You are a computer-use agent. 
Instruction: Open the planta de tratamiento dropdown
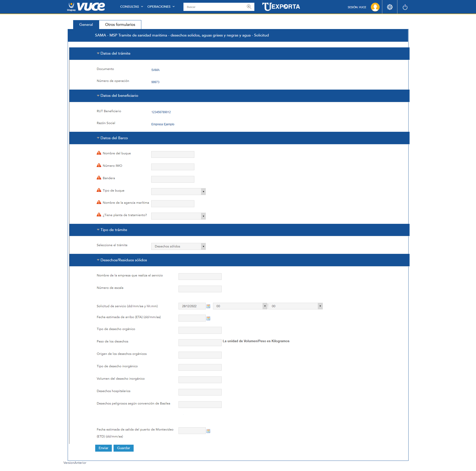[178, 216]
